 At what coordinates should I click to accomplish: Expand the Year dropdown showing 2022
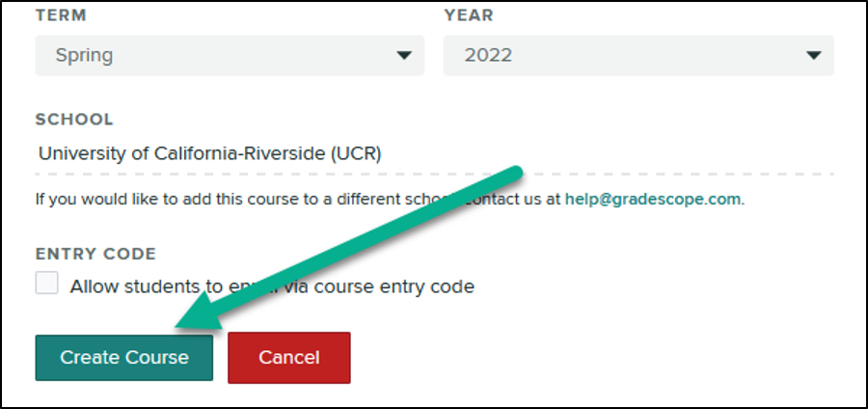pos(637,56)
